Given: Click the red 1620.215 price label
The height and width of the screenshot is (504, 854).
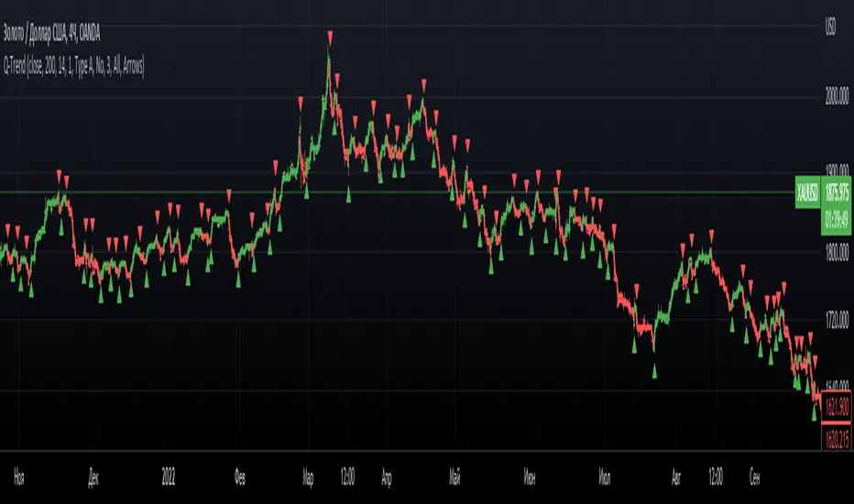Looking at the screenshot, I should pyautogui.click(x=837, y=438).
